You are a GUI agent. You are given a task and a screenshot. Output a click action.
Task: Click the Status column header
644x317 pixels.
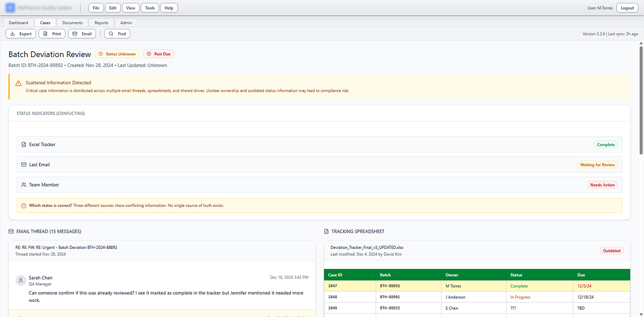click(x=516, y=275)
